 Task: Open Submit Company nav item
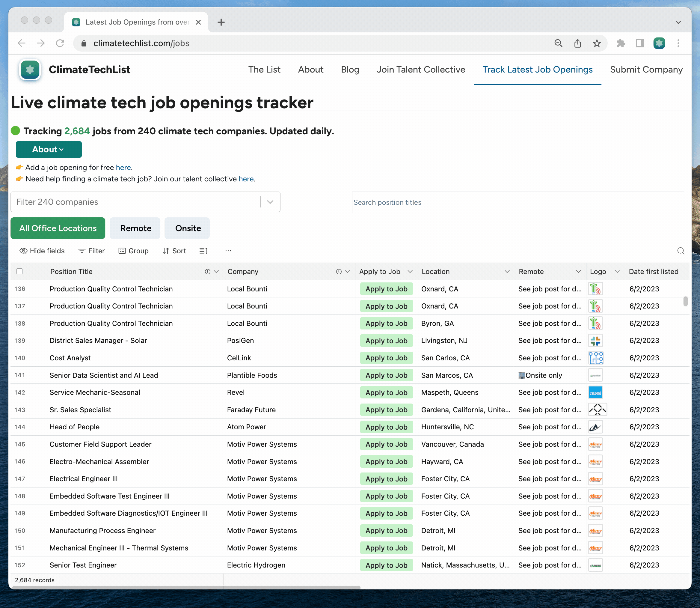click(x=646, y=70)
